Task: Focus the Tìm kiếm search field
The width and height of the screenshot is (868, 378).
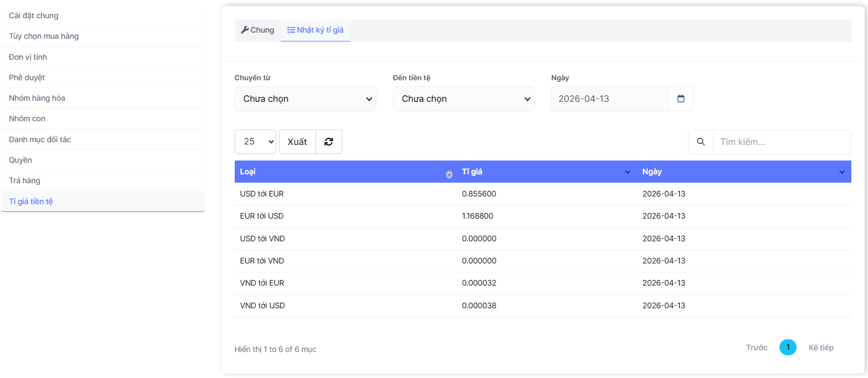Action: point(782,142)
